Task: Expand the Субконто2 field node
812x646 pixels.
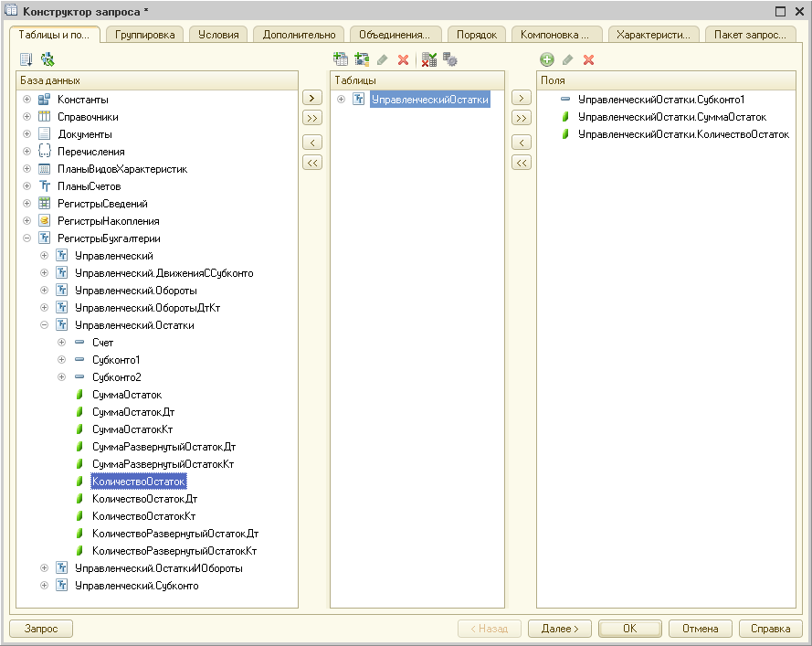Action: point(62,377)
